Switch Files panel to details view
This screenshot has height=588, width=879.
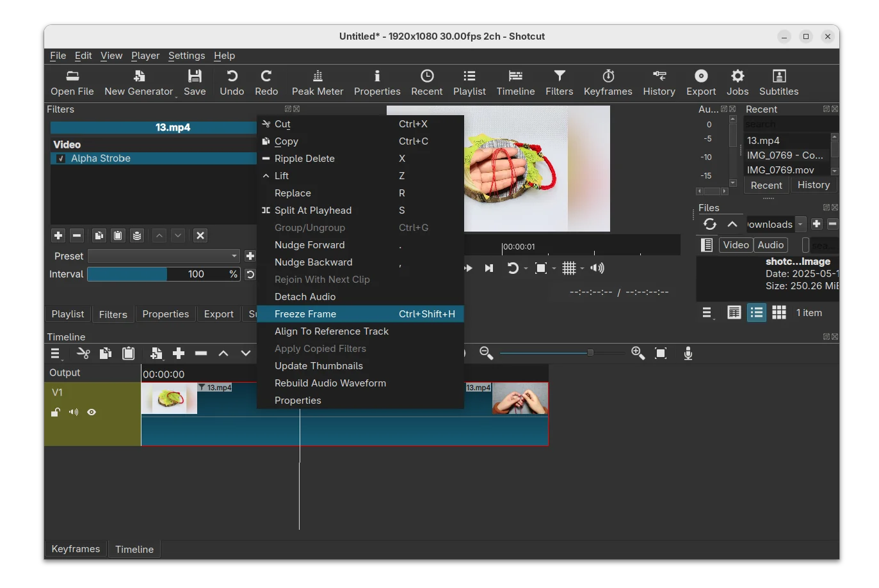pos(734,313)
